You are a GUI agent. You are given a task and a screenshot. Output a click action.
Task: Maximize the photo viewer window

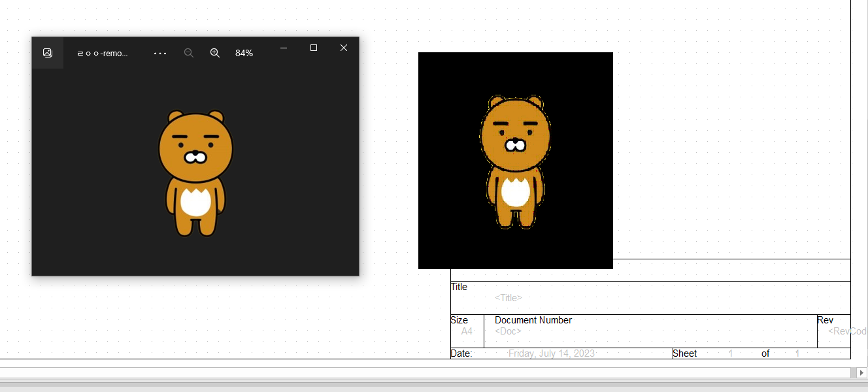314,48
